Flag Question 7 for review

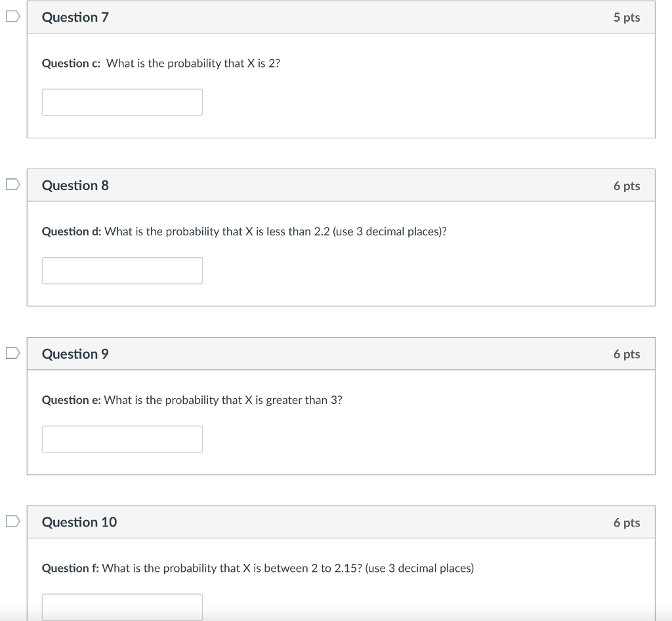click(x=13, y=16)
